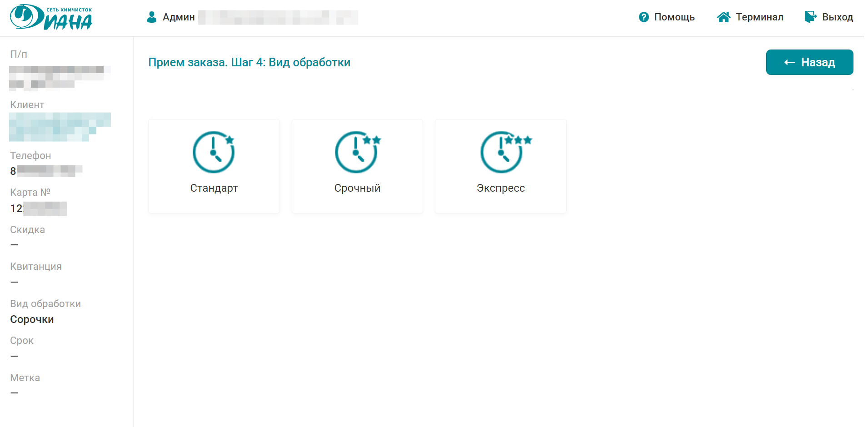The width and height of the screenshot is (868, 427).
Task: Click the user silhouette icon beside Админ
Action: (x=152, y=17)
